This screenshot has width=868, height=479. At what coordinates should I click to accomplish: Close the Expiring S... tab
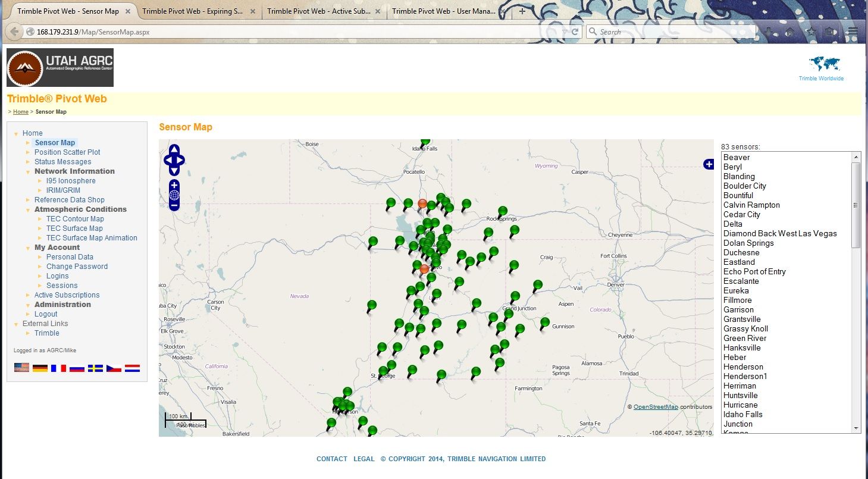(253, 11)
